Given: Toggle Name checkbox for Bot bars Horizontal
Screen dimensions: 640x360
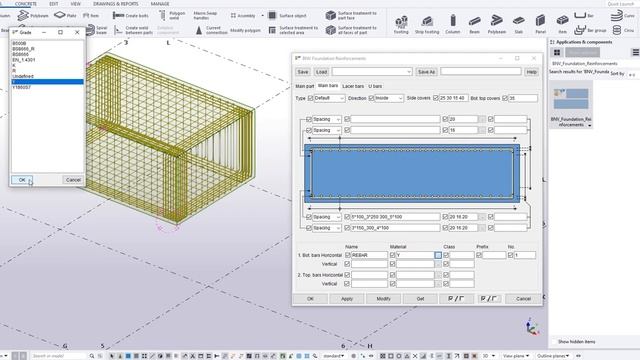Looking at the screenshot, I should coord(347,255).
